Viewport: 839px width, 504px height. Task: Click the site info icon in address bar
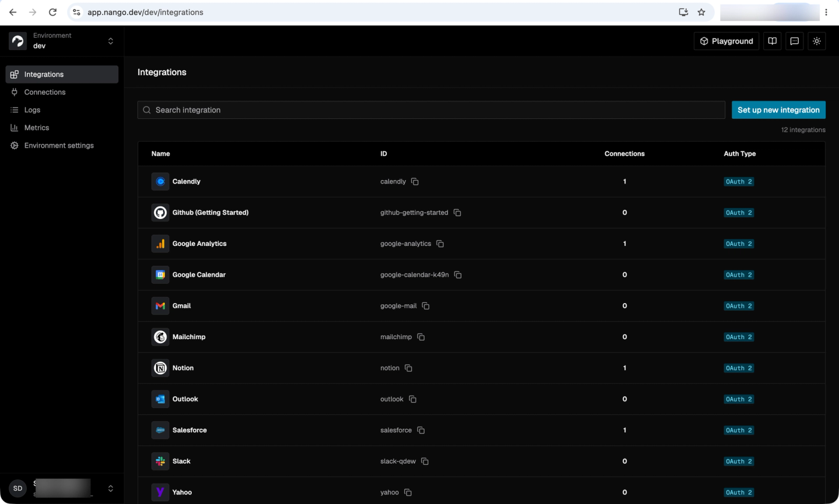[76, 12]
